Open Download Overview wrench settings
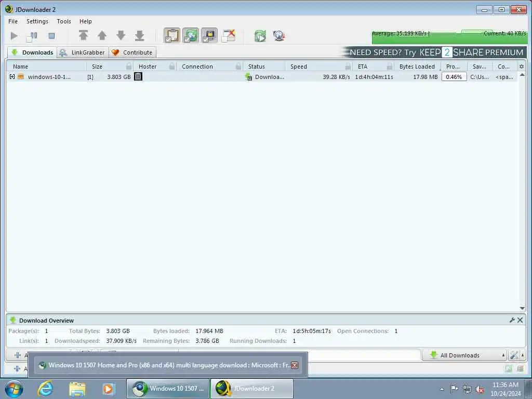The height and width of the screenshot is (399, 532). [x=512, y=320]
